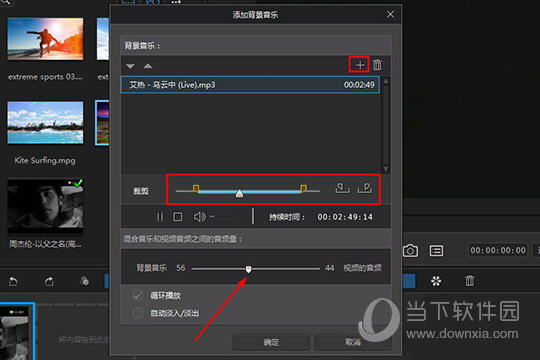Screen dimensions: 540x360
Task: Click redo arrow in timeline toolbar
Action: click(x=49, y=281)
